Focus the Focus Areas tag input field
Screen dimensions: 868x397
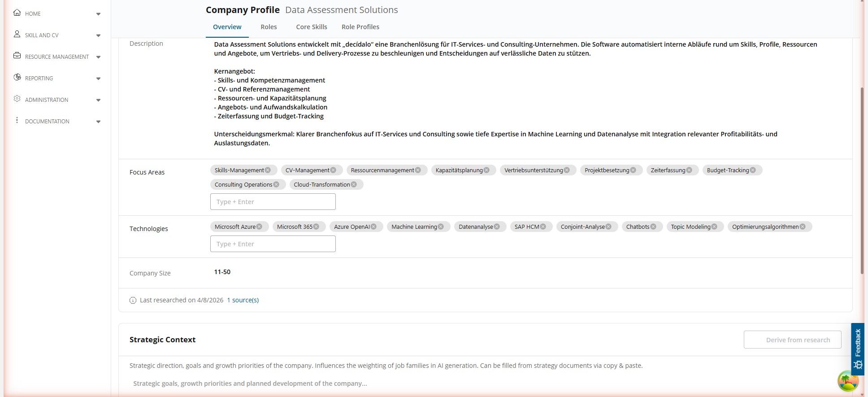273,202
